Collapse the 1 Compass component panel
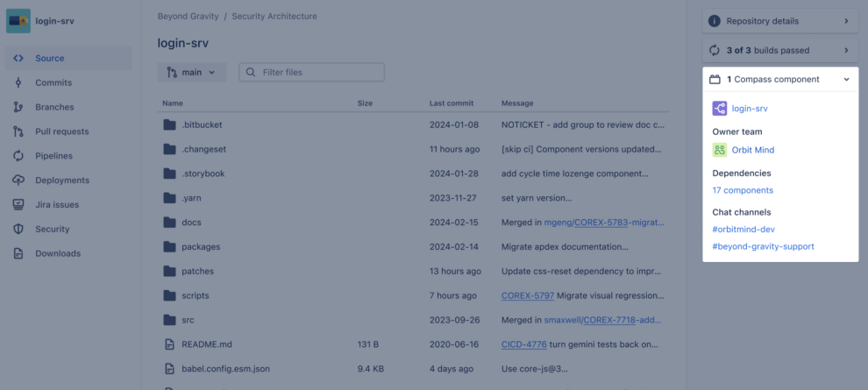 coord(846,79)
